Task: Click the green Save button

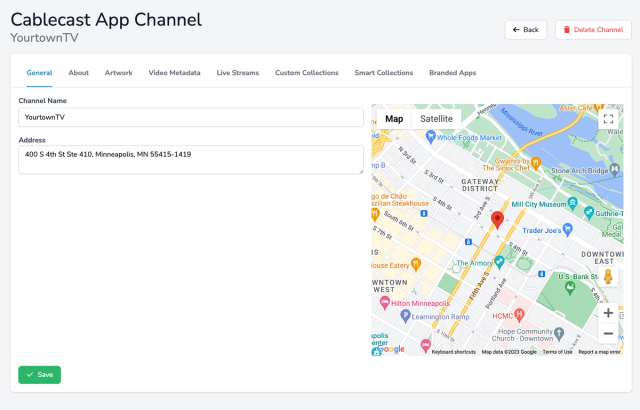Action: pos(40,375)
